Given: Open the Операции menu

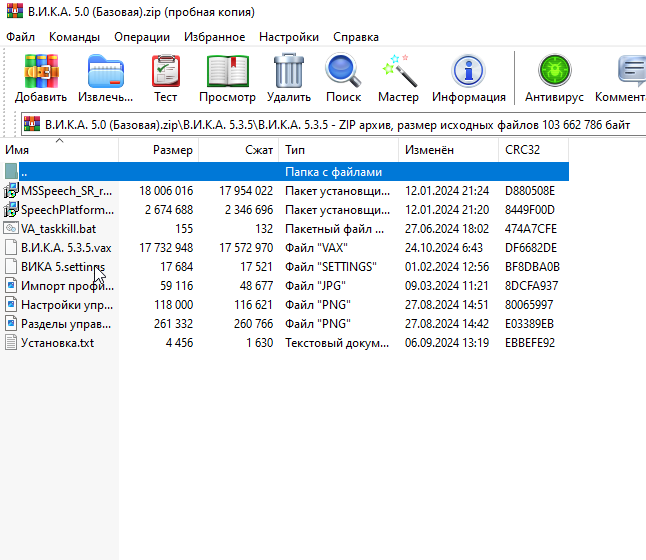Looking at the screenshot, I should 142,37.
